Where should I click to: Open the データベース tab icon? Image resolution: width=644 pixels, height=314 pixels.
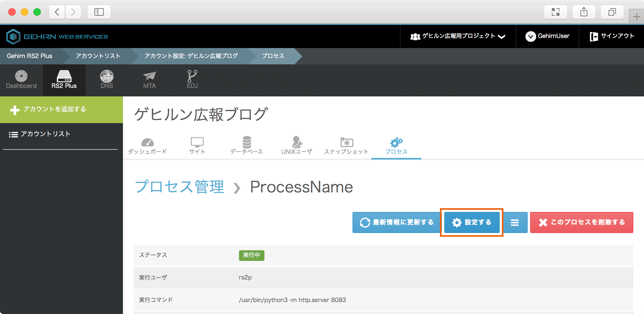[x=247, y=142]
